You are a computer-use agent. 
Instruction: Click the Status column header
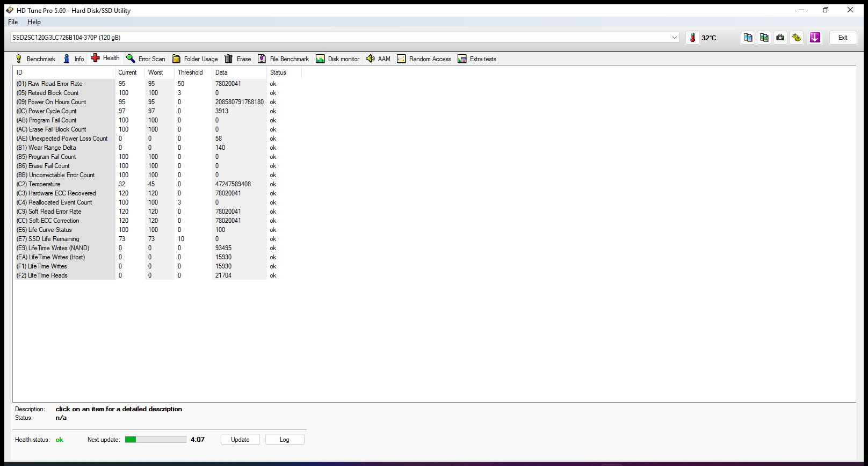tap(284, 72)
